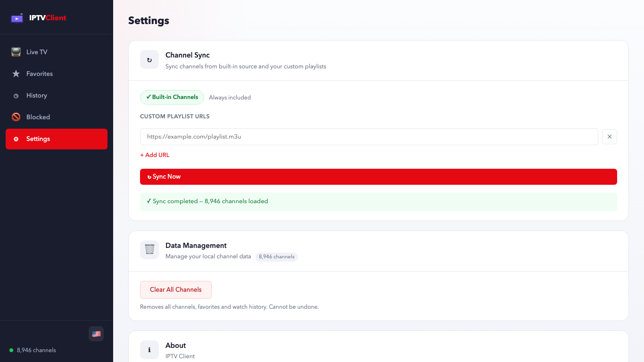Select the Settings menu item
The width and height of the screenshot is (644, 362).
pos(57,139)
